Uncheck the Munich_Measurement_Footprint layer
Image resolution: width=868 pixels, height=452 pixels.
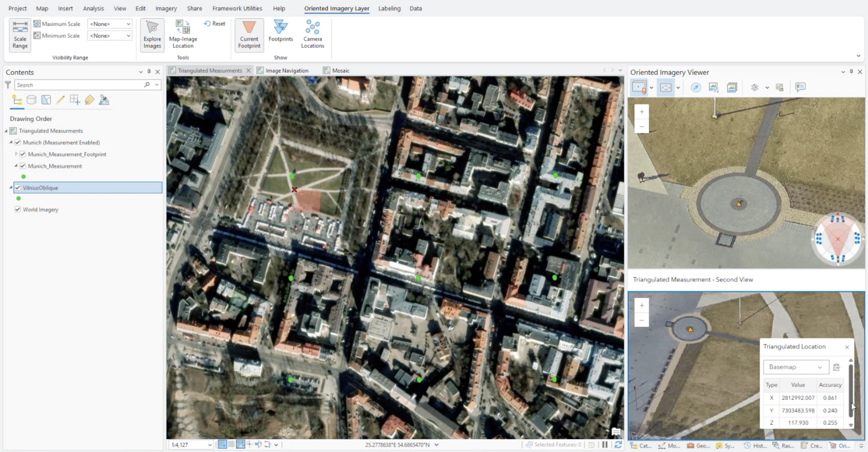pos(23,154)
